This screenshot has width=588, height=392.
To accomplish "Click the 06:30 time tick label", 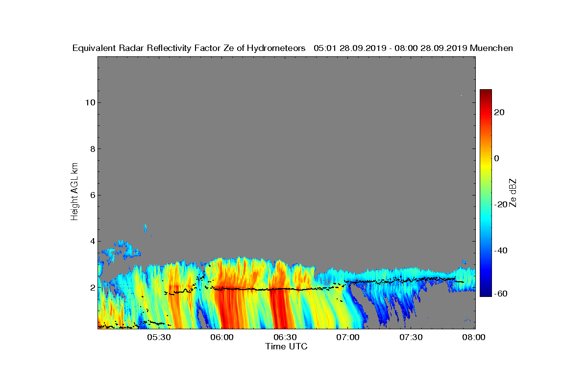I will (x=285, y=338).
